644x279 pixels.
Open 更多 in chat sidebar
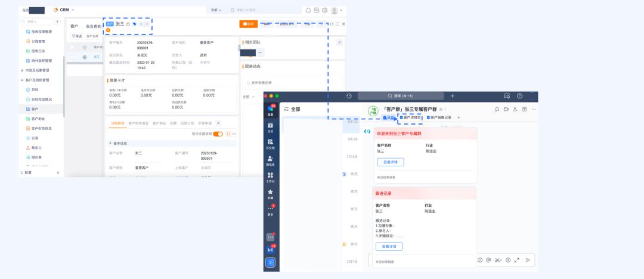click(270, 210)
